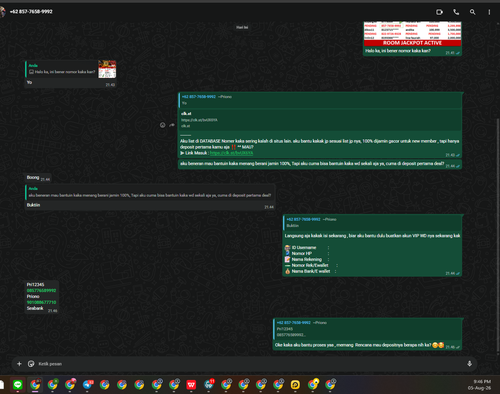Click quoted 'Yo' reply in the clk.at message
This screenshot has height=394, width=500.
(x=320, y=100)
